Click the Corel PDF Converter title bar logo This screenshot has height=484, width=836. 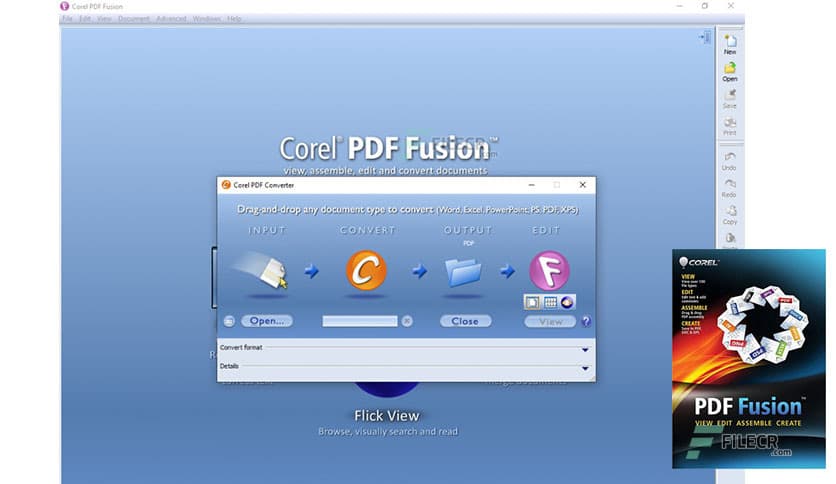tap(226, 185)
